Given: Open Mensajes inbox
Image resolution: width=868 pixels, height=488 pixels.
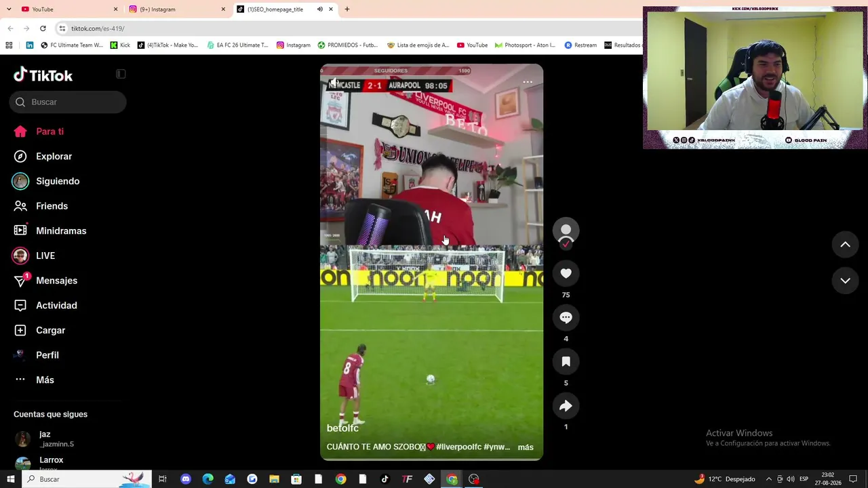Looking at the screenshot, I should click(45, 281).
